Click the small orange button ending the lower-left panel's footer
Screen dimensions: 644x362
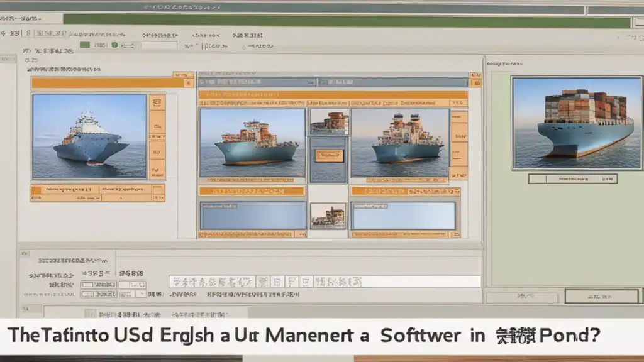[301, 234]
